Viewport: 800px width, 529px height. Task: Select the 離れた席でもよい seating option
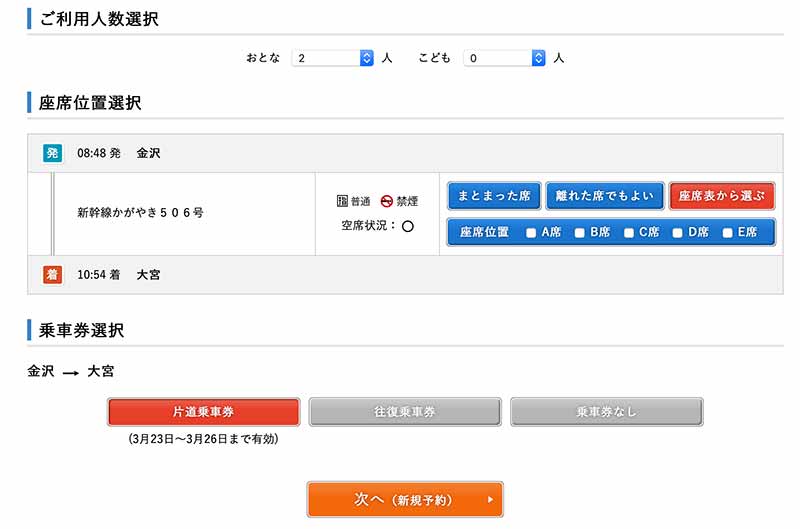point(605,196)
